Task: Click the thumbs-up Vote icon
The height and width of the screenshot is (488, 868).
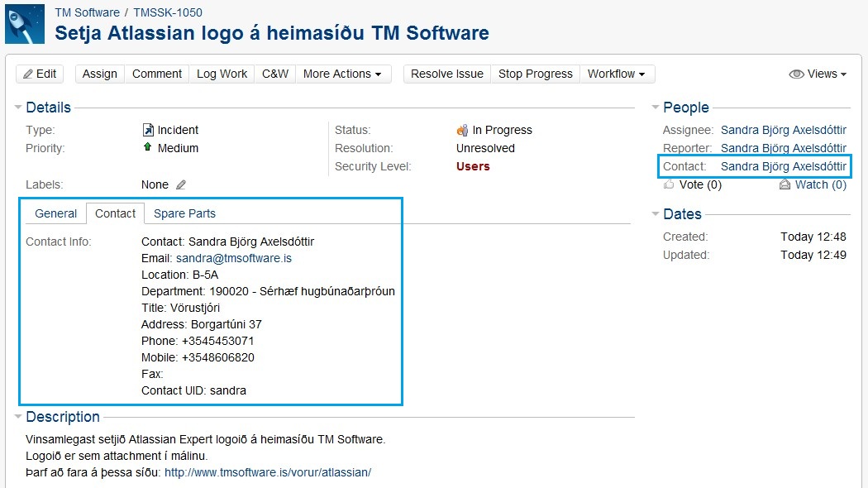Action: (669, 184)
